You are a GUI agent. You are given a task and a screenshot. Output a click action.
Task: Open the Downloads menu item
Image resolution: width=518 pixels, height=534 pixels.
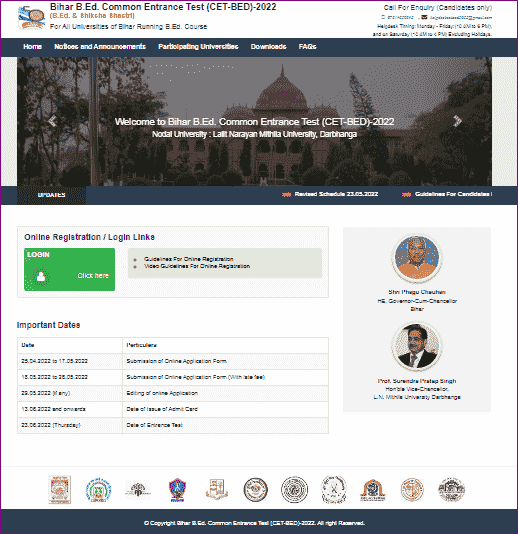click(x=268, y=47)
